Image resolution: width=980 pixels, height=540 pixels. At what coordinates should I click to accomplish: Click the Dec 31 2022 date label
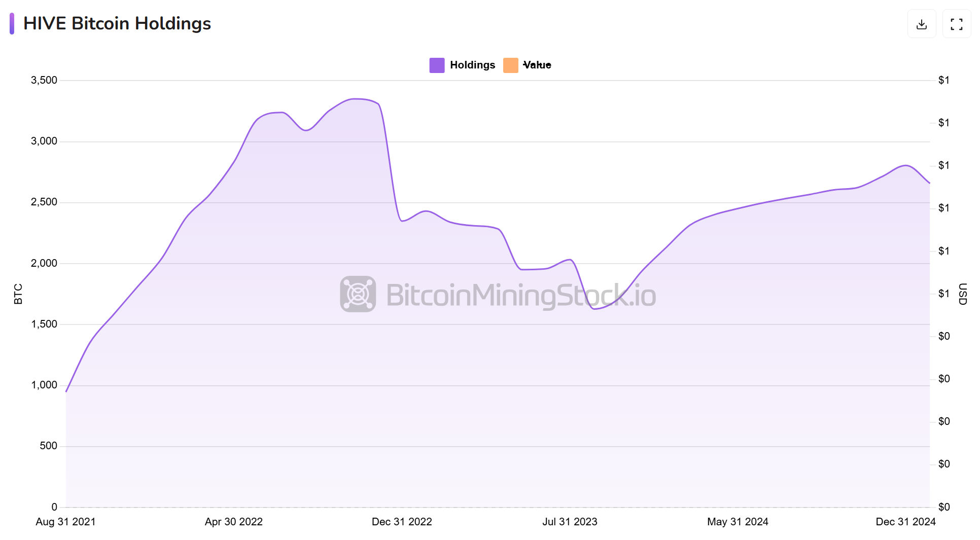[x=402, y=522]
